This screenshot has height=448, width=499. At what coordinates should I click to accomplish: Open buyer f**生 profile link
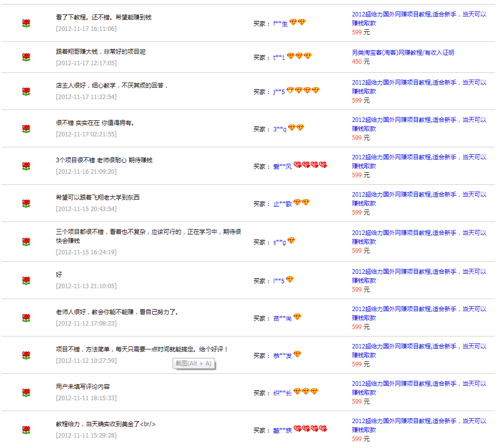(280, 24)
